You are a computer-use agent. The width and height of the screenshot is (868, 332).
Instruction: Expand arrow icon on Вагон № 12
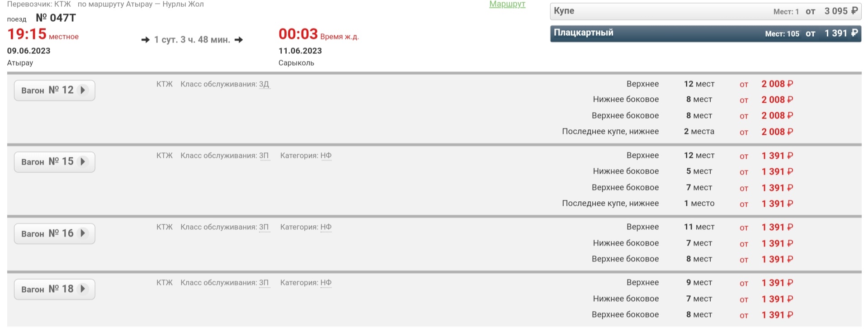(x=83, y=90)
